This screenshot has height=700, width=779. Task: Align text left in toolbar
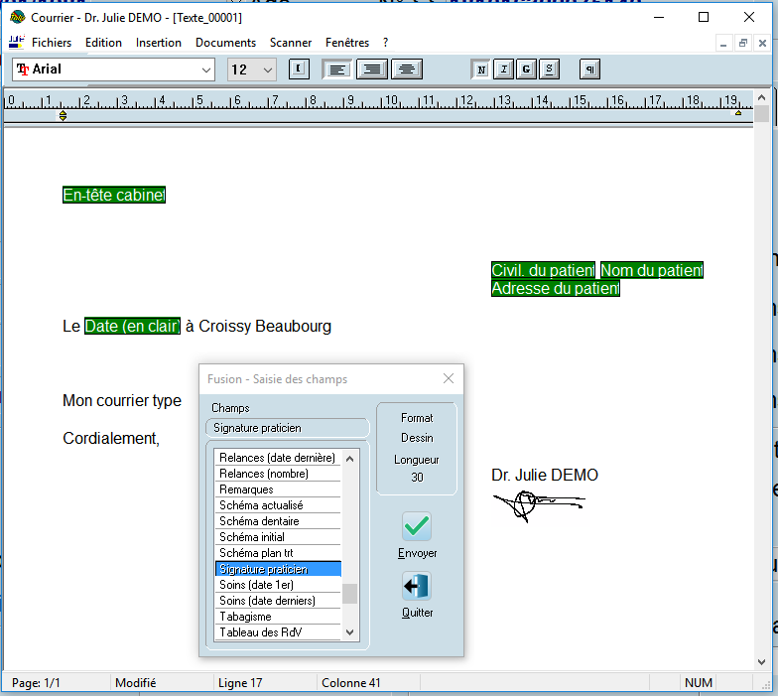[x=338, y=70]
